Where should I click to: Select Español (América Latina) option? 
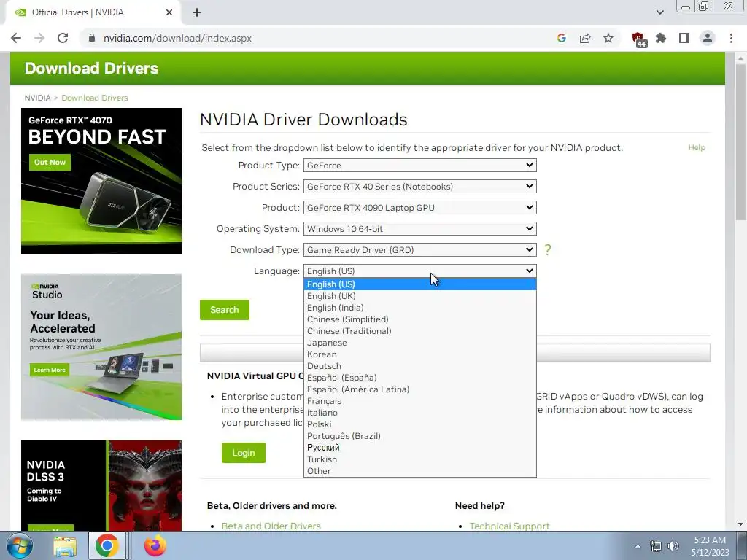click(x=419, y=389)
